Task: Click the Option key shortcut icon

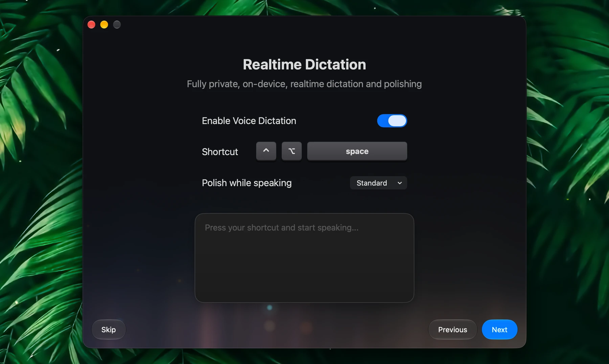Action: (292, 151)
